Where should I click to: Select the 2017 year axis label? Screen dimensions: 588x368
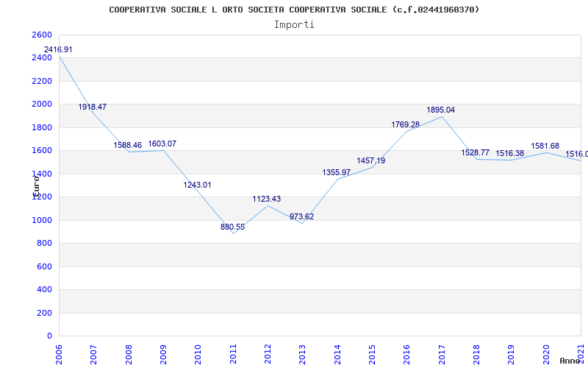[442, 352]
